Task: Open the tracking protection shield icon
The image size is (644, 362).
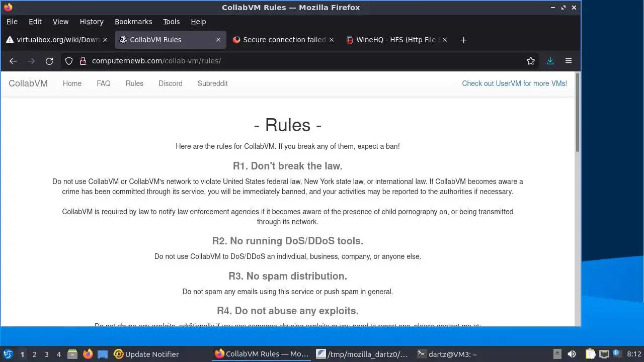Action: click(x=69, y=61)
